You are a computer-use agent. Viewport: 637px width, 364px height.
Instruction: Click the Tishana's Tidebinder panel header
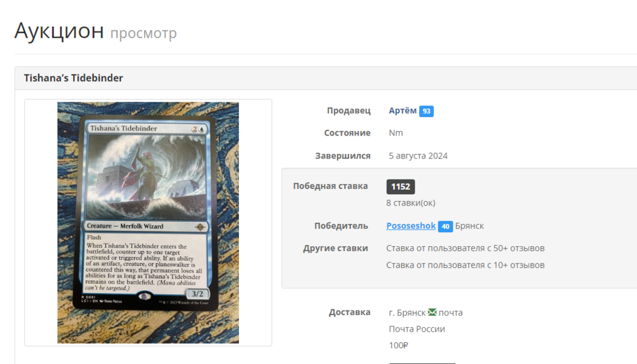326,78
